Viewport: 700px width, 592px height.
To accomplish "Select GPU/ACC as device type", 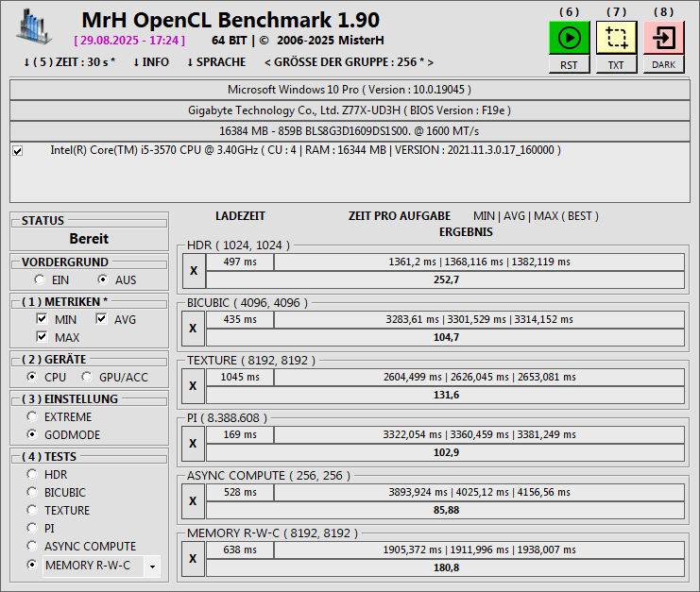I will [87, 377].
